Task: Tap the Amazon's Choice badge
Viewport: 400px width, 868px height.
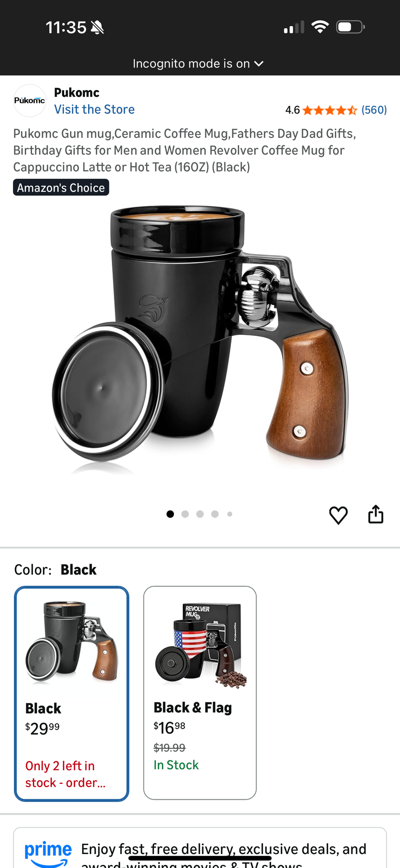Action: [61, 188]
